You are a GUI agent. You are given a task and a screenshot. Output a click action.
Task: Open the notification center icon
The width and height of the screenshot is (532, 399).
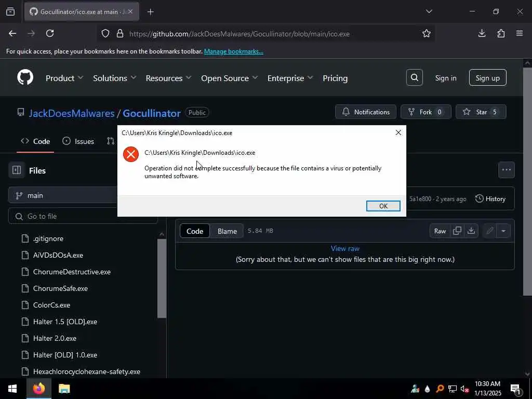point(515,389)
